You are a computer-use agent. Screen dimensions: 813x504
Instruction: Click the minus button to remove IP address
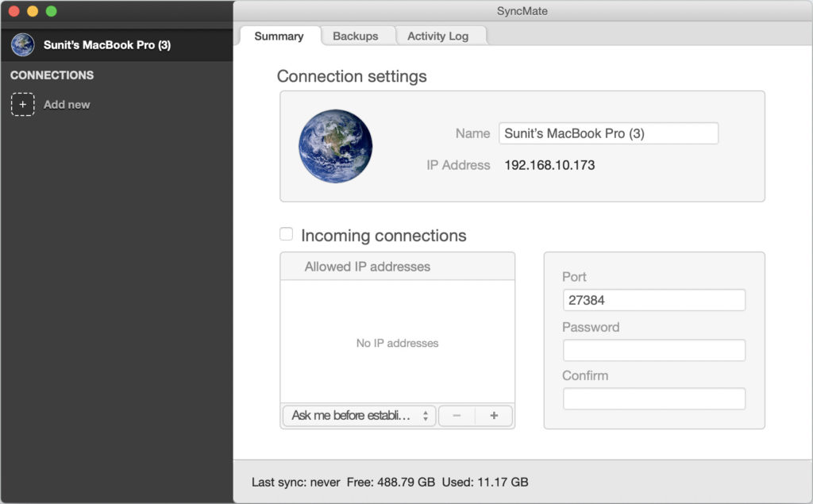pyautogui.click(x=457, y=416)
